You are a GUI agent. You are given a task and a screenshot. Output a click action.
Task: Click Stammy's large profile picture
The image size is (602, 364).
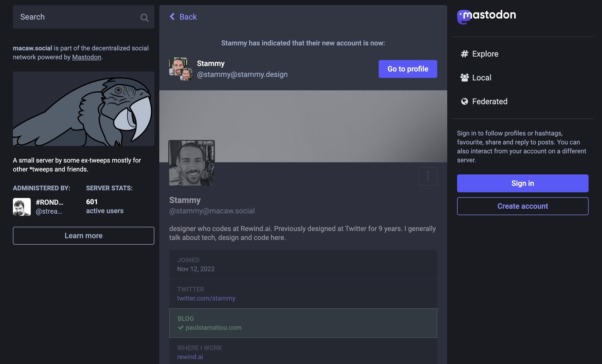tap(192, 163)
